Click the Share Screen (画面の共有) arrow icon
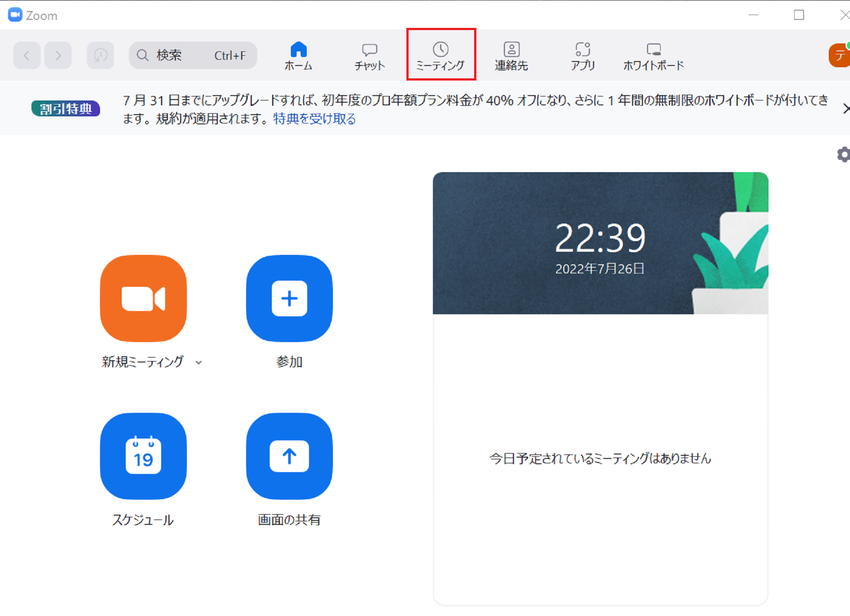Viewport: 850px width, 616px height. coord(289,456)
